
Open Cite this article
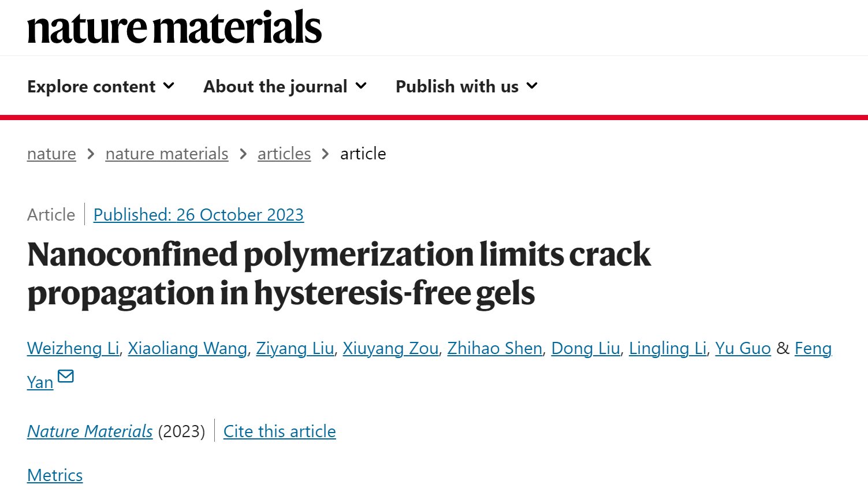(280, 431)
